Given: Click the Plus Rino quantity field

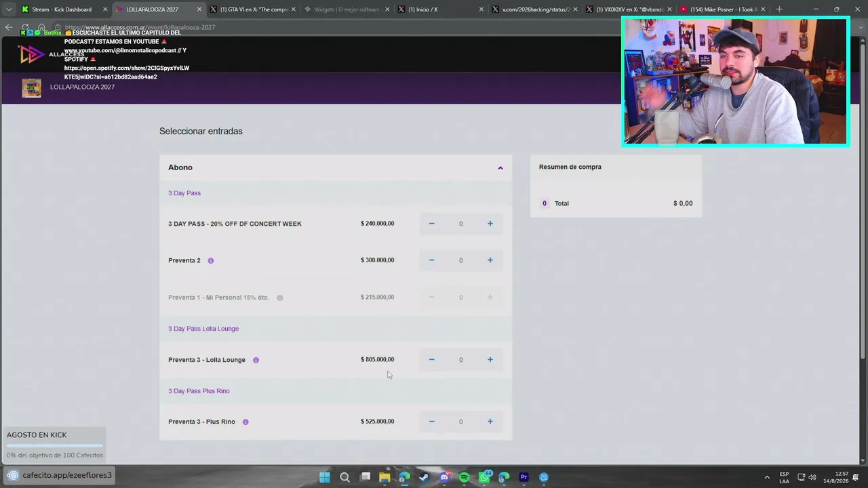Looking at the screenshot, I should tap(460, 422).
